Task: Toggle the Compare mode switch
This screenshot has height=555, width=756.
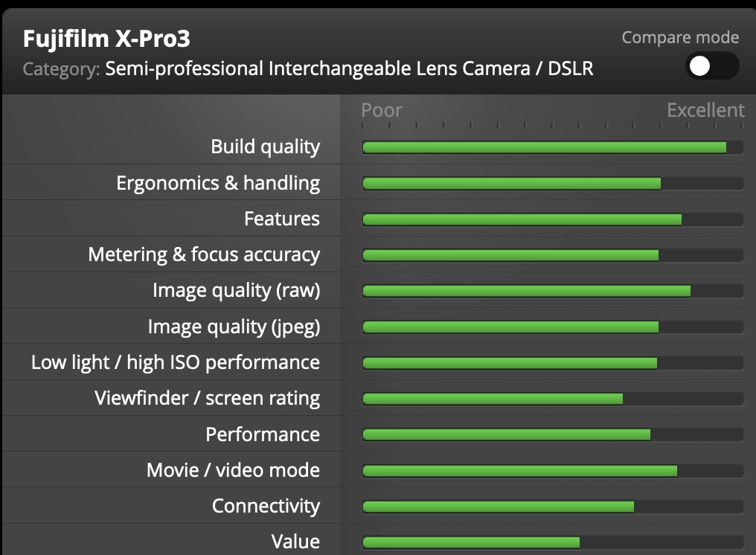Action: coord(711,66)
